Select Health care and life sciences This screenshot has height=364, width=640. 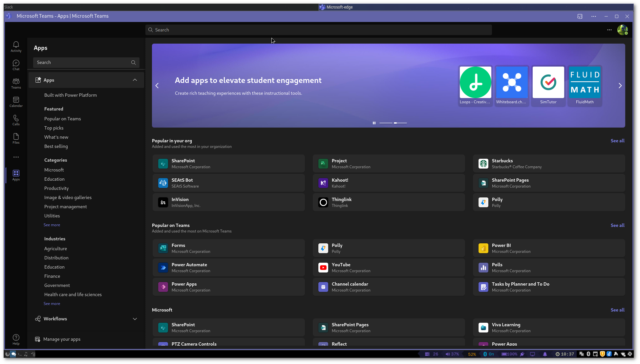tap(73, 294)
